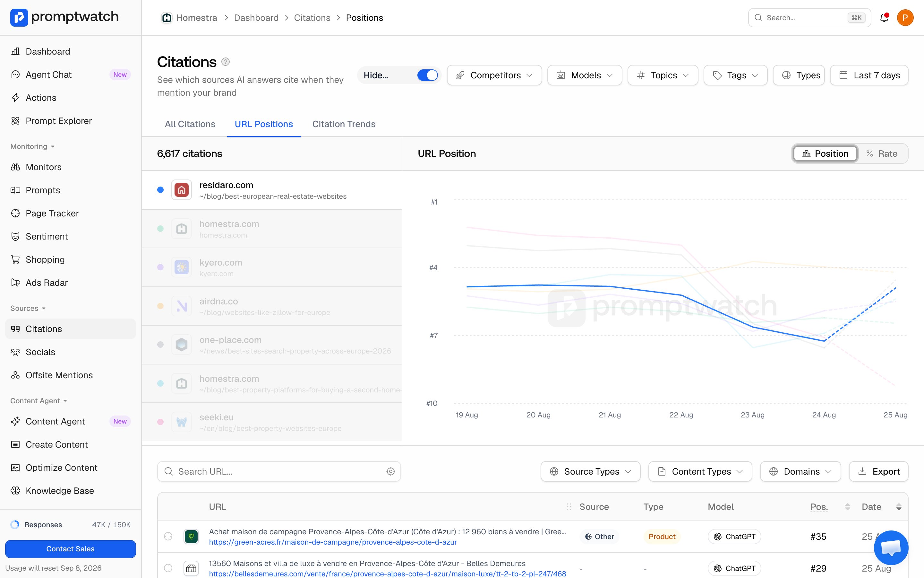
Task: Open Content Agent sparkle item
Action: coord(70,421)
